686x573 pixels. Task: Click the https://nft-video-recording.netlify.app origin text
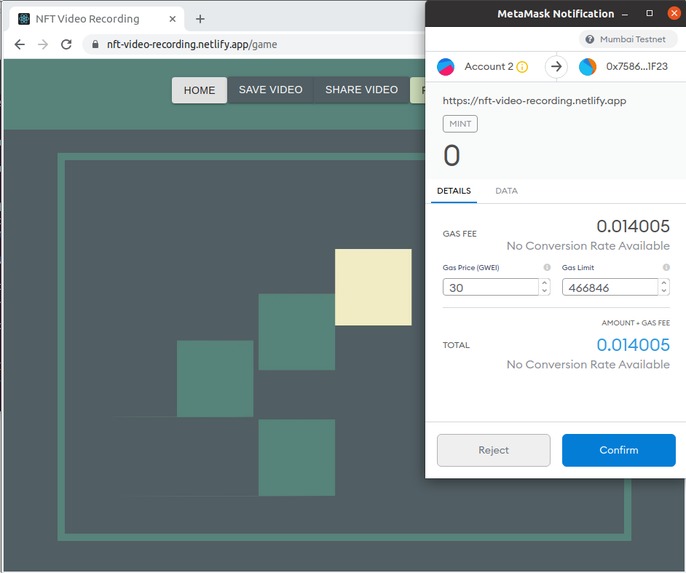pyautogui.click(x=534, y=101)
